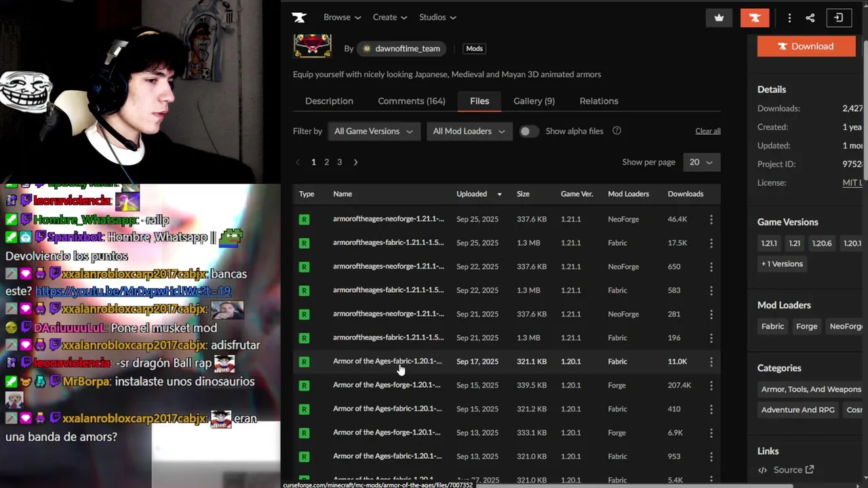Select the Fabric mod loader chip

pyautogui.click(x=772, y=327)
